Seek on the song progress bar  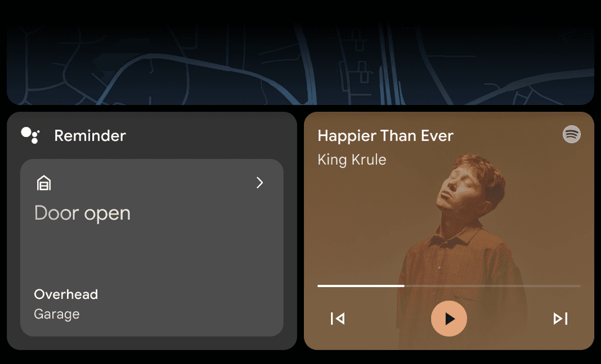coord(449,286)
